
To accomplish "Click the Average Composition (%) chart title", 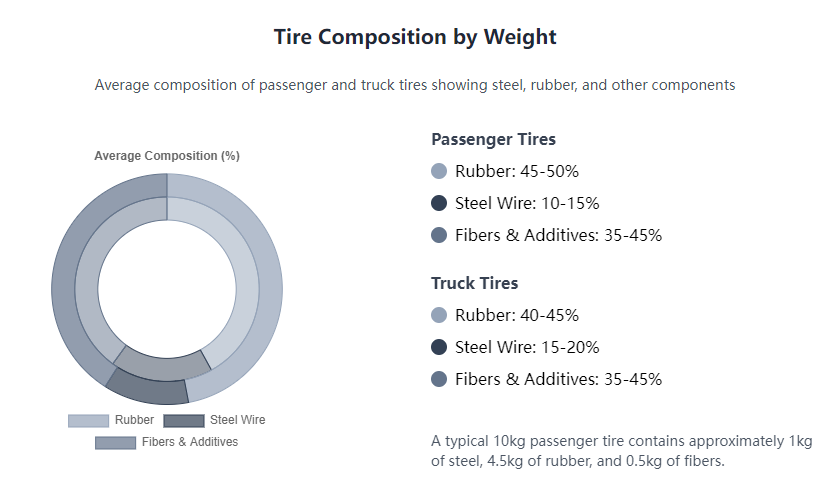I will click(167, 156).
